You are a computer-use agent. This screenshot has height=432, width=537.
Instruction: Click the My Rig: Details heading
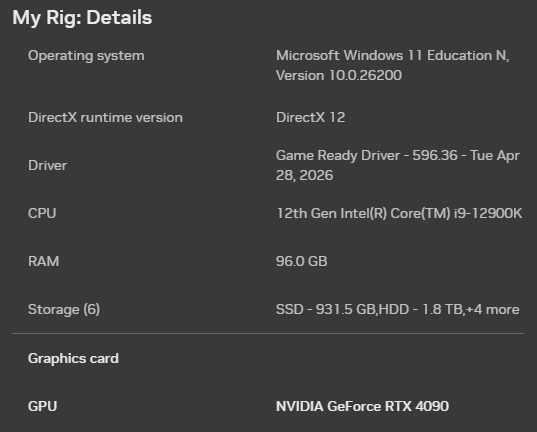82,17
